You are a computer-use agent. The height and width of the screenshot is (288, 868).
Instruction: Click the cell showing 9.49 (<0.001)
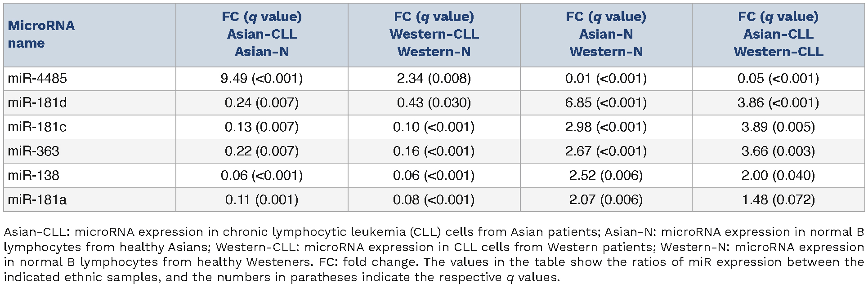click(x=262, y=79)
